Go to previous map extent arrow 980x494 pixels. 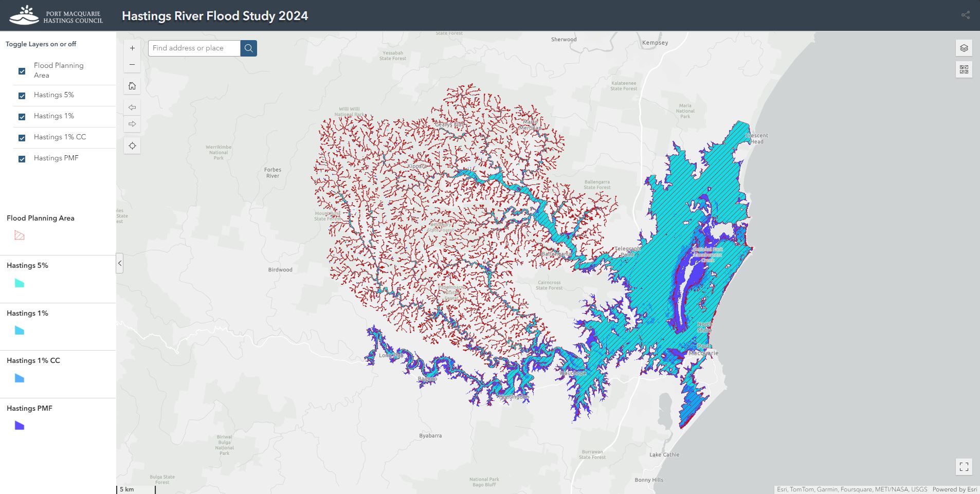132,107
